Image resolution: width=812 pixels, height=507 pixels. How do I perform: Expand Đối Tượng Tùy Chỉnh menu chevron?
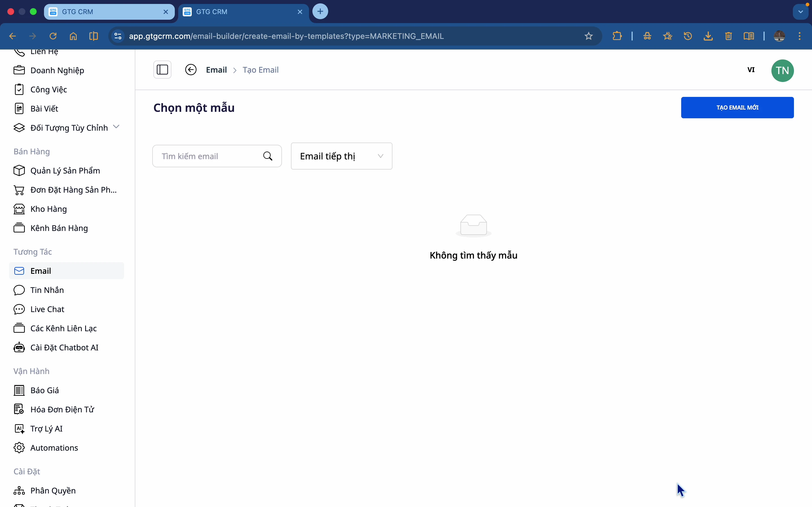click(116, 127)
